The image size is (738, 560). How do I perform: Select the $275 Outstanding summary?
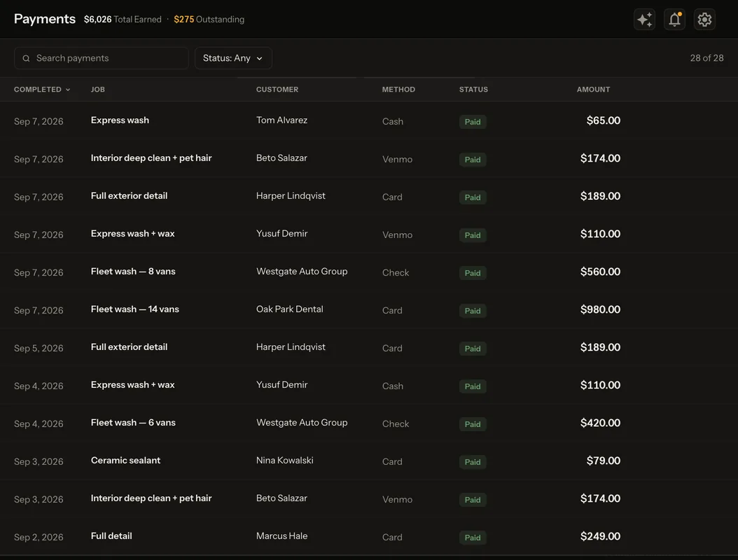[209, 20]
